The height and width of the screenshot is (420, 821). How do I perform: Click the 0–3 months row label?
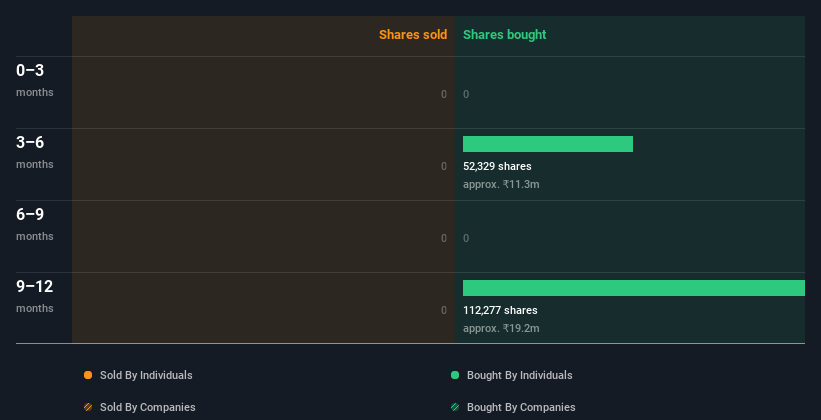pyautogui.click(x=35, y=80)
